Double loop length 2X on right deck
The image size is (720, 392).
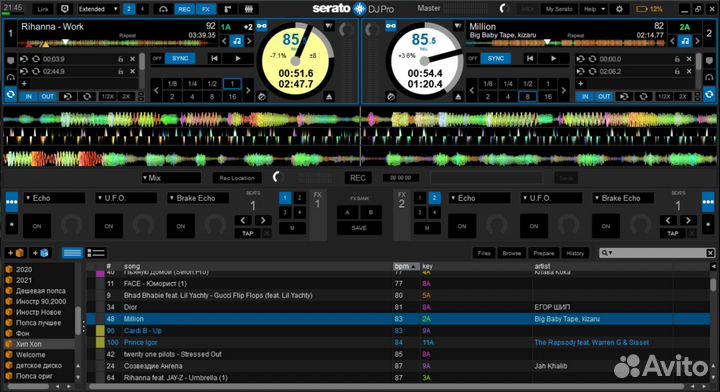pyautogui.click(x=683, y=96)
